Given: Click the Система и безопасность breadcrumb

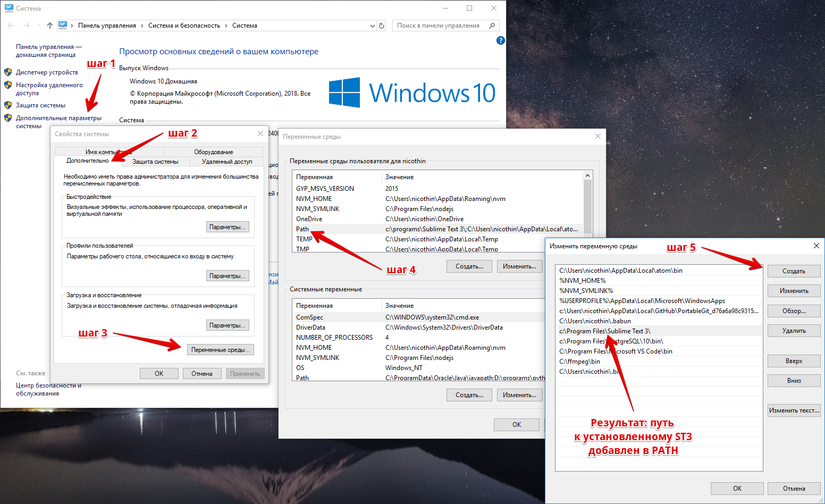Looking at the screenshot, I should click(x=184, y=26).
